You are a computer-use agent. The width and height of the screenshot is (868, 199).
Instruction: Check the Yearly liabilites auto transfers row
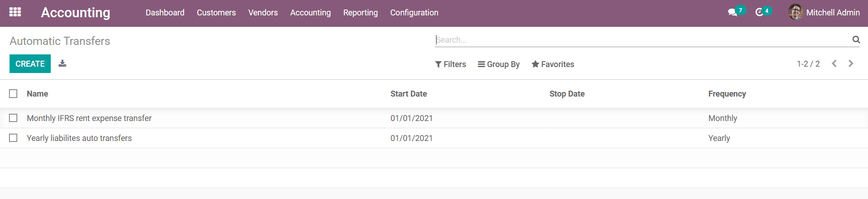pyautogui.click(x=13, y=138)
